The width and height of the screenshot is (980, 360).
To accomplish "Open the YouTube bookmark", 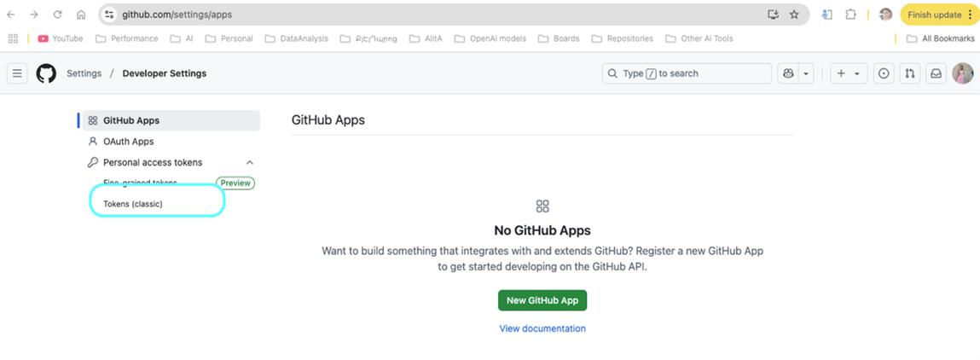I will [61, 38].
